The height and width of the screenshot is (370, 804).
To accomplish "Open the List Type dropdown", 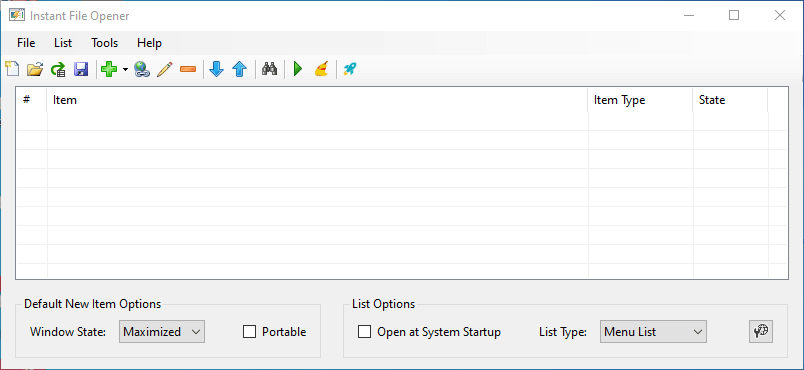I will 653,332.
